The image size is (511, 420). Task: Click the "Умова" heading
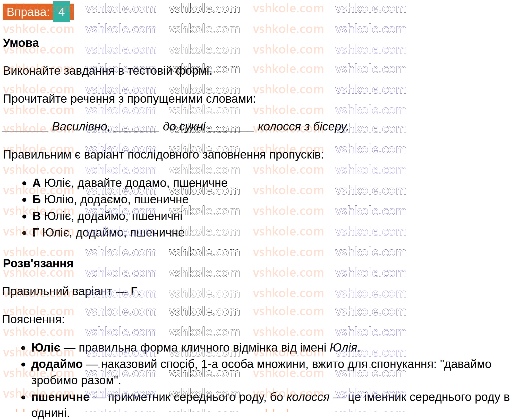click(21, 43)
